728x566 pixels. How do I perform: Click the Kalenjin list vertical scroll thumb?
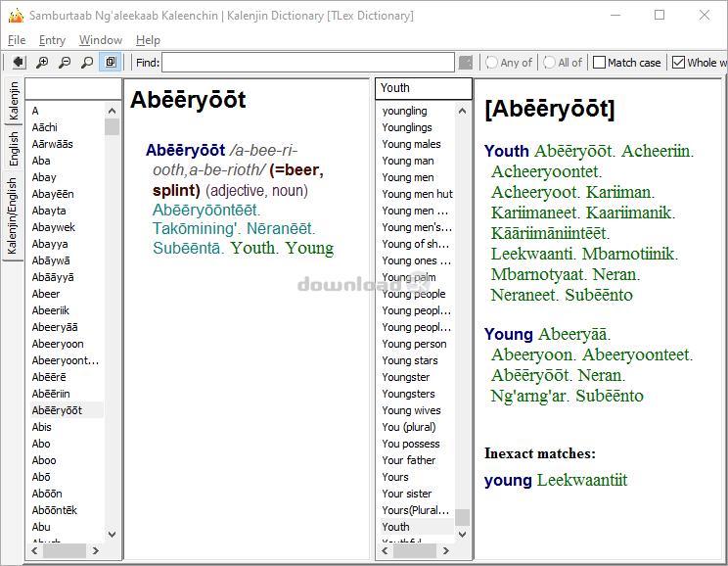tap(112, 127)
